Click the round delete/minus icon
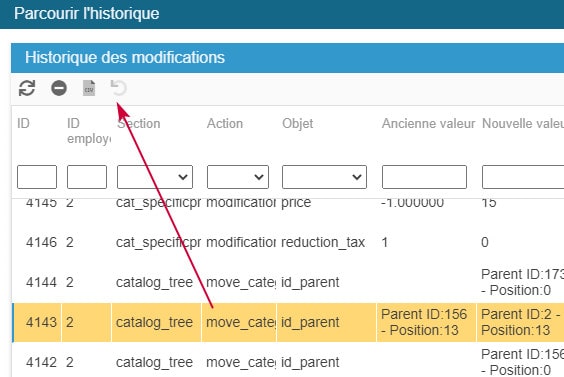Image resolution: width=564 pixels, height=377 pixels. tap(59, 88)
